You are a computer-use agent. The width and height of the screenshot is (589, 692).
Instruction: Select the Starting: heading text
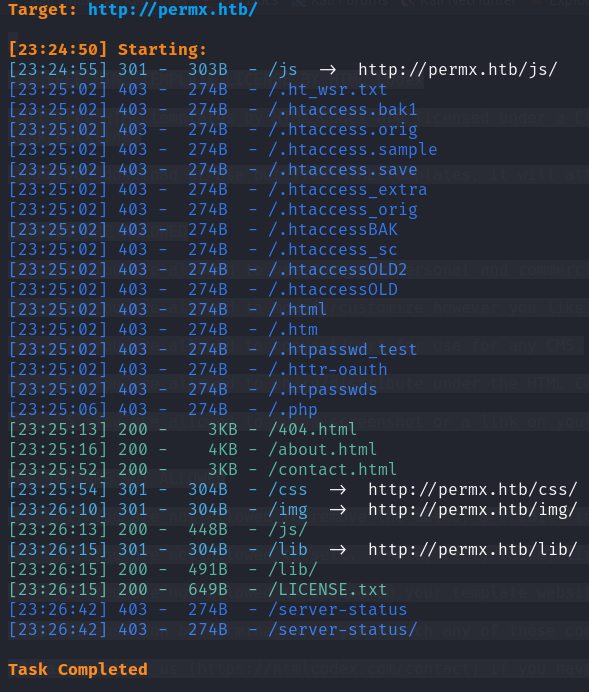pos(162,49)
